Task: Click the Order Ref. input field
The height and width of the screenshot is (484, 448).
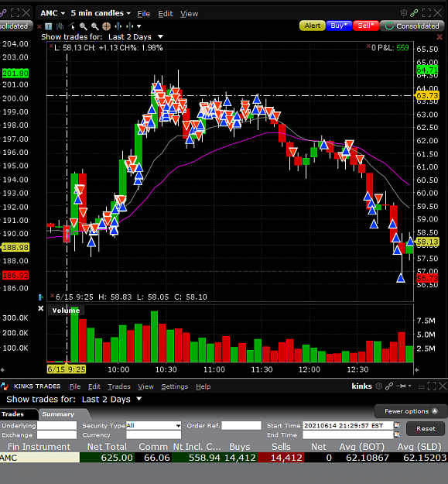Action: click(x=241, y=425)
